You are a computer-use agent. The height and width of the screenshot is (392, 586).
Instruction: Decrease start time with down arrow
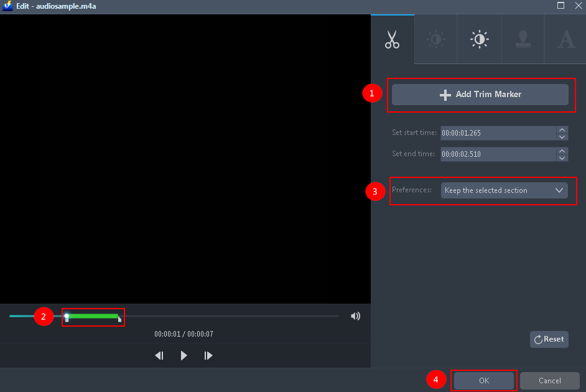point(562,136)
